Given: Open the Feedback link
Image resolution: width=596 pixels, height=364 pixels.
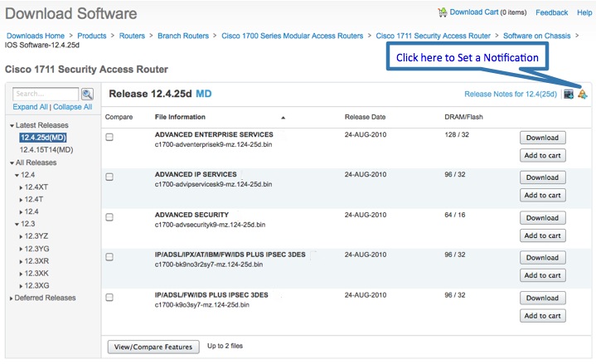Looking at the screenshot, I should [551, 12].
